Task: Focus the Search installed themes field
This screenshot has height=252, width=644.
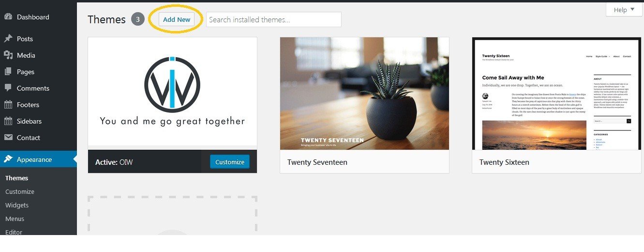Action: [274, 19]
